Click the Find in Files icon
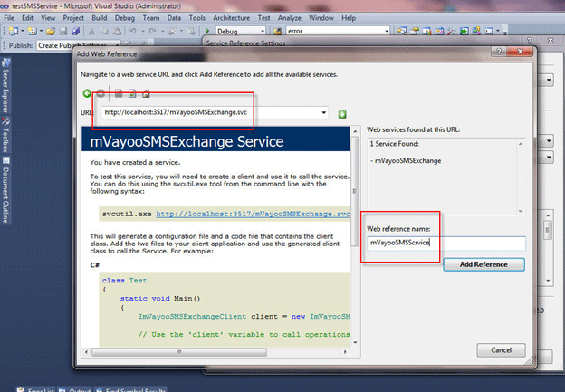Screen dimensions: 565x392 click(277, 32)
